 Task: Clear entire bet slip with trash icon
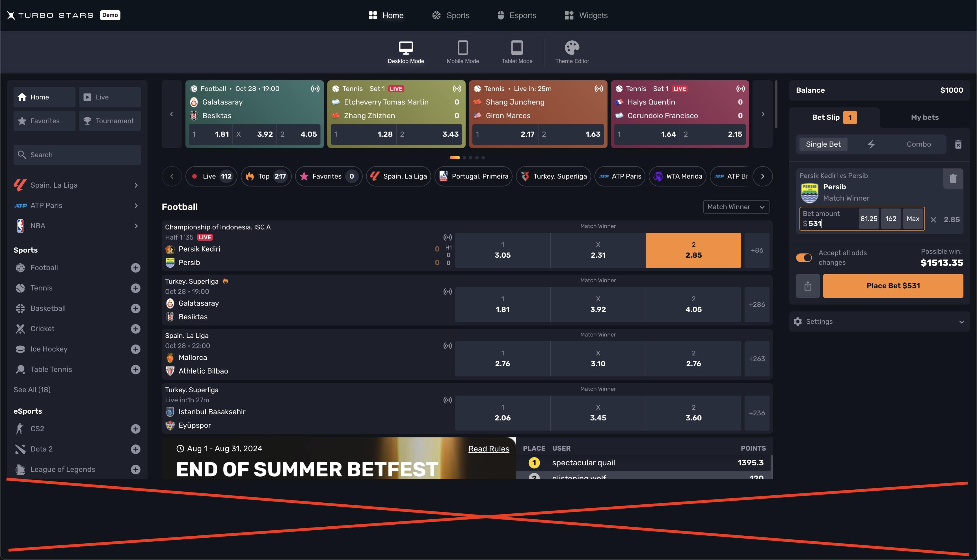[958, 144]
